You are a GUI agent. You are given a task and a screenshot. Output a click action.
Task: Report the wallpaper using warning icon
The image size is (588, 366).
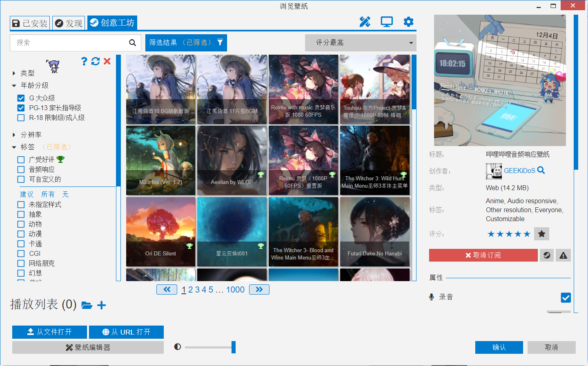tap(563, 255)
